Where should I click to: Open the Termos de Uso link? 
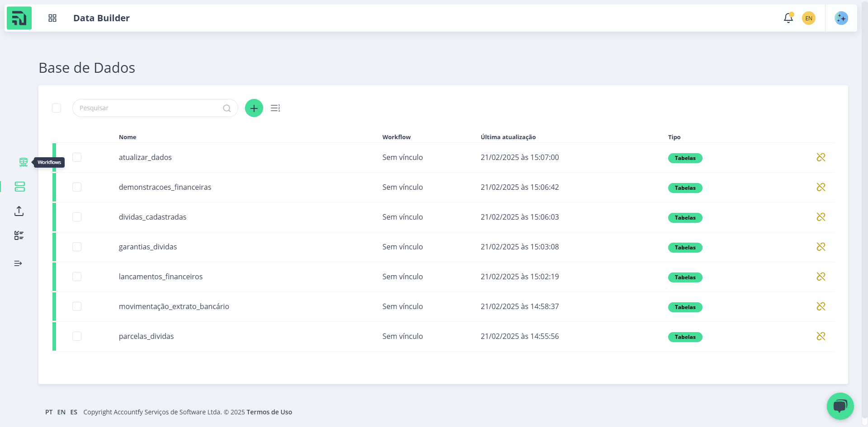point(269,412)
